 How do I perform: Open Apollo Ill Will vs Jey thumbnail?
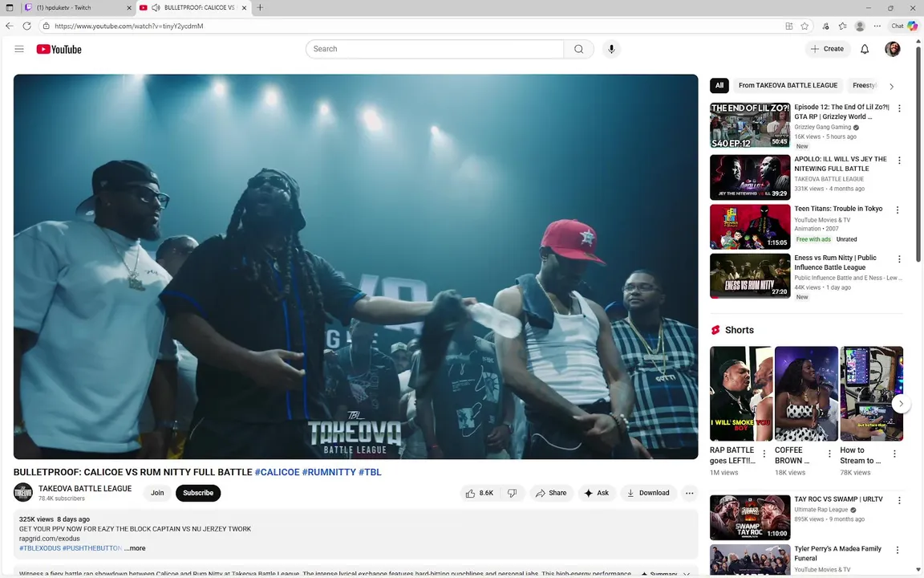(750, 177)
